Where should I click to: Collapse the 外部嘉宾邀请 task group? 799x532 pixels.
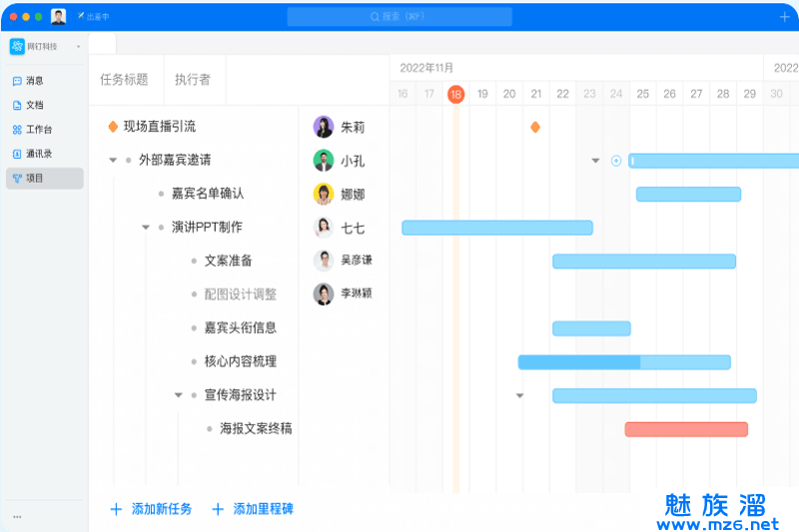coord(113,161)
